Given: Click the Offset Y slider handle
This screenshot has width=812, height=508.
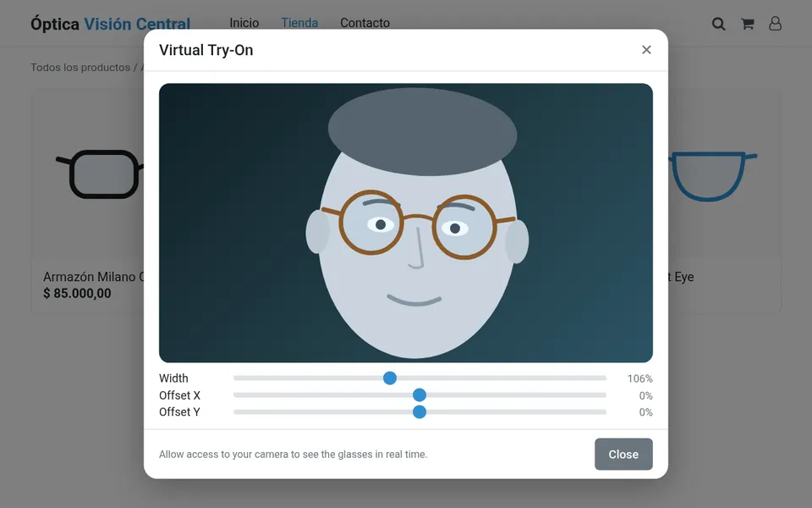Looking at the screenshot, I should (420, 412).
